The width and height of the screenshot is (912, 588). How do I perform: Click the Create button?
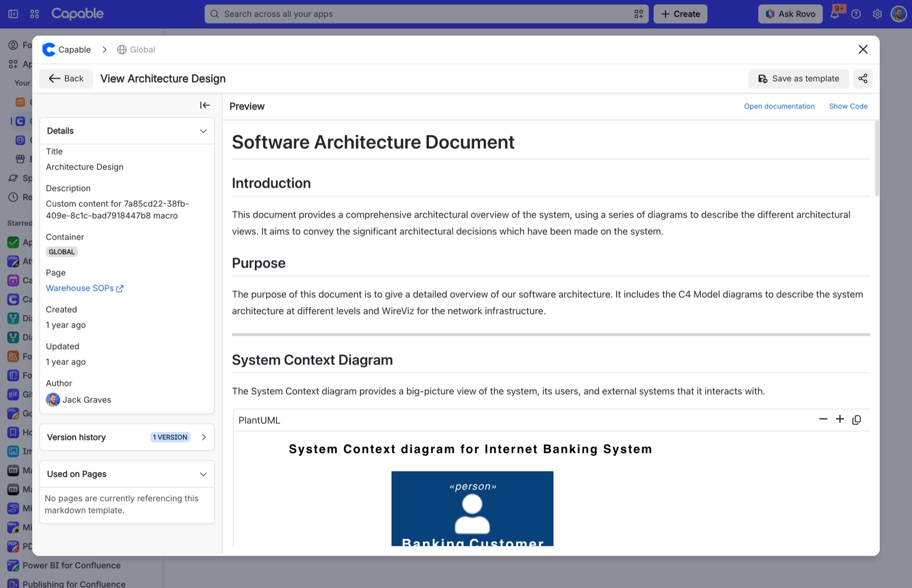(x=680, y=14)
